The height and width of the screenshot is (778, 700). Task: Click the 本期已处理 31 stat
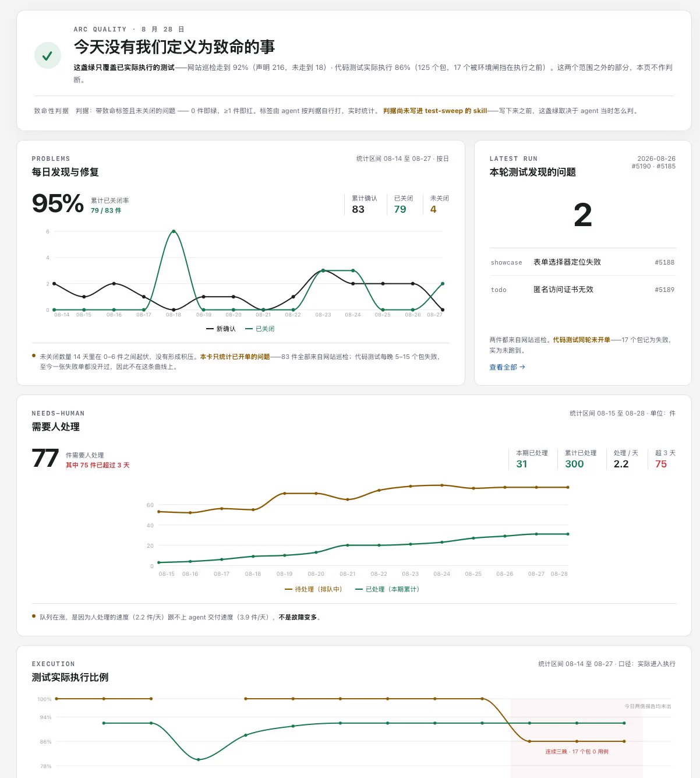coord(532,459)
